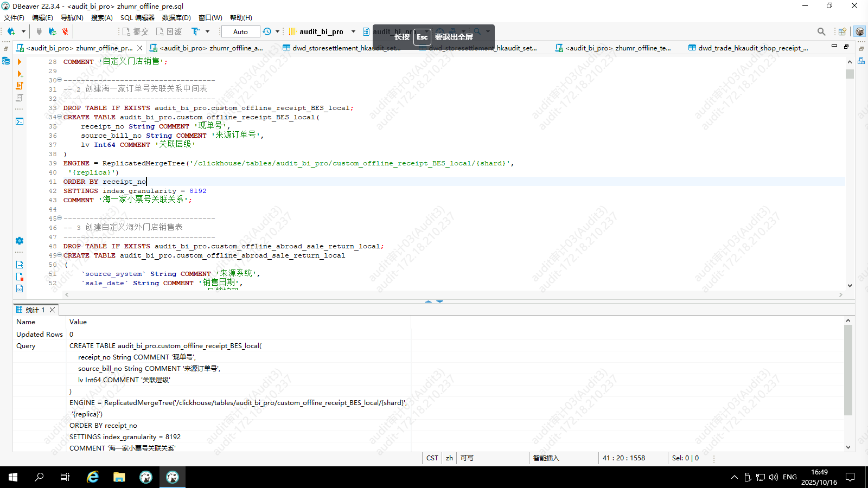Click the reconnect plug icon
Viewport: 868px width, 488px height.
[52, 31]
